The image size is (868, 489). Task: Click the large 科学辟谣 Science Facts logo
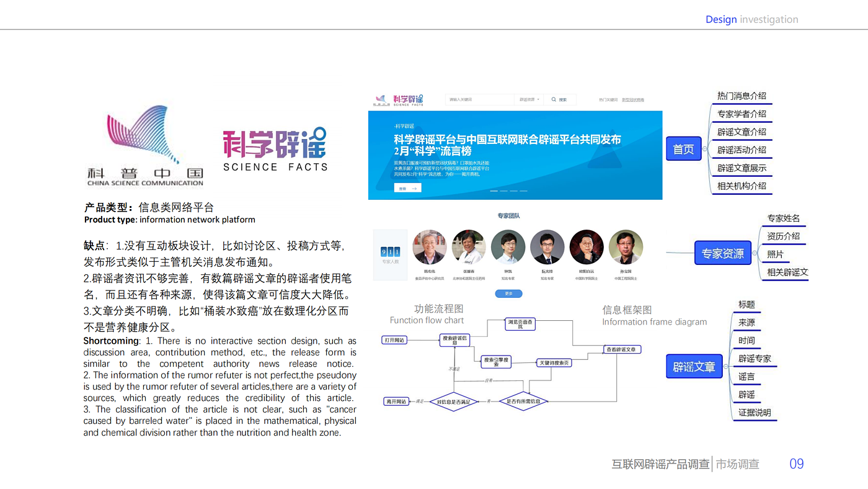[x=275, y=150]
